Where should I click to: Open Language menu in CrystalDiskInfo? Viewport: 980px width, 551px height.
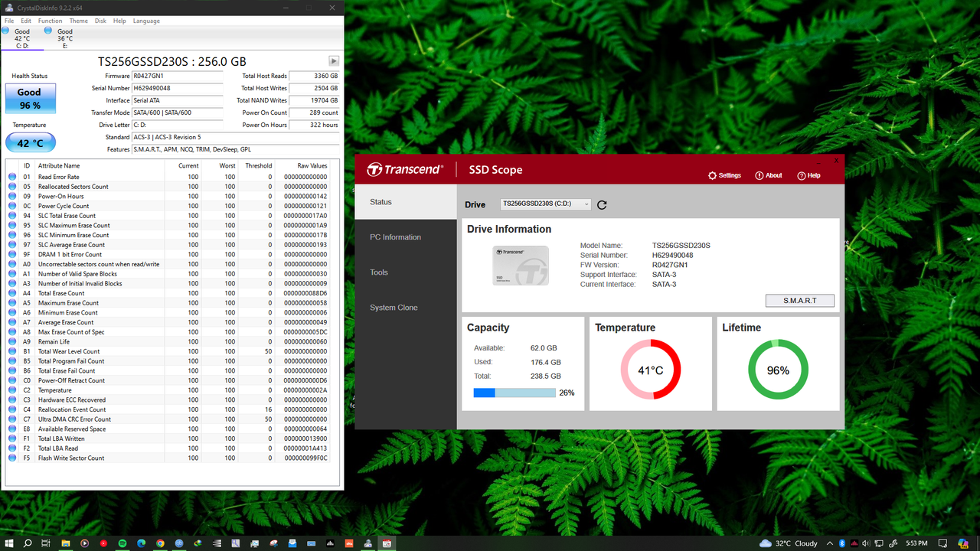click(x=146, y=21)
